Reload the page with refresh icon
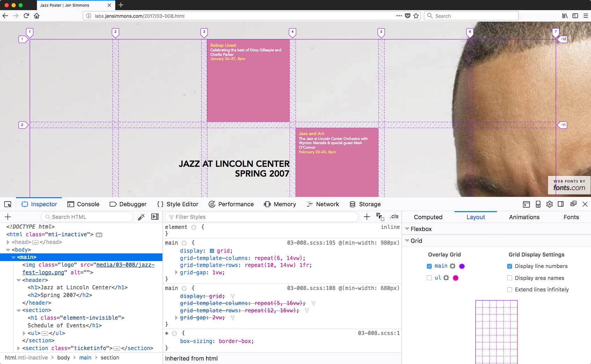This screenshot has height=364, width=591. tap(26, 16)
